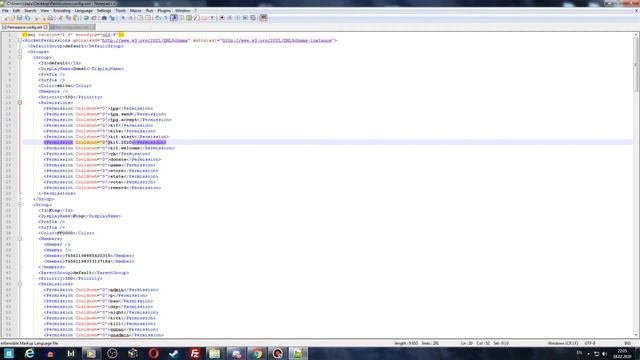Image resolution: width=640 pixels, height=360 pixels.
Task: Click the scrollbar up arrow
Action: pos(636,35)
